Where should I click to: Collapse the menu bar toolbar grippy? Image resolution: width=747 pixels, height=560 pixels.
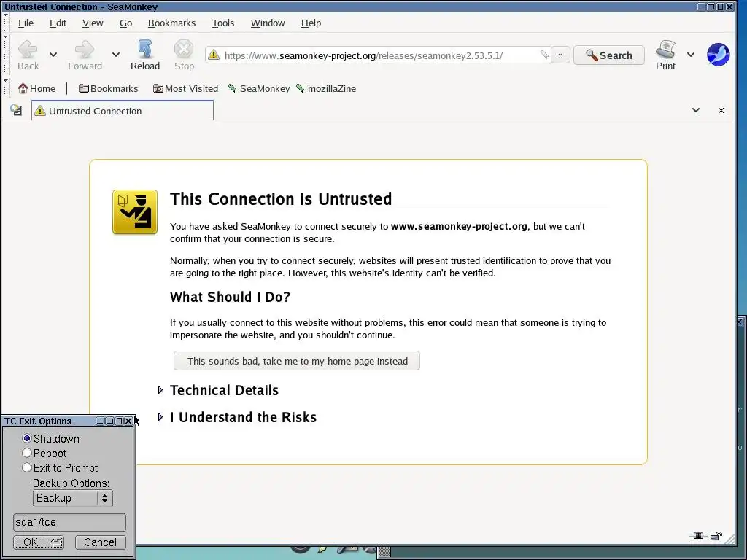(x=6, y=23)
